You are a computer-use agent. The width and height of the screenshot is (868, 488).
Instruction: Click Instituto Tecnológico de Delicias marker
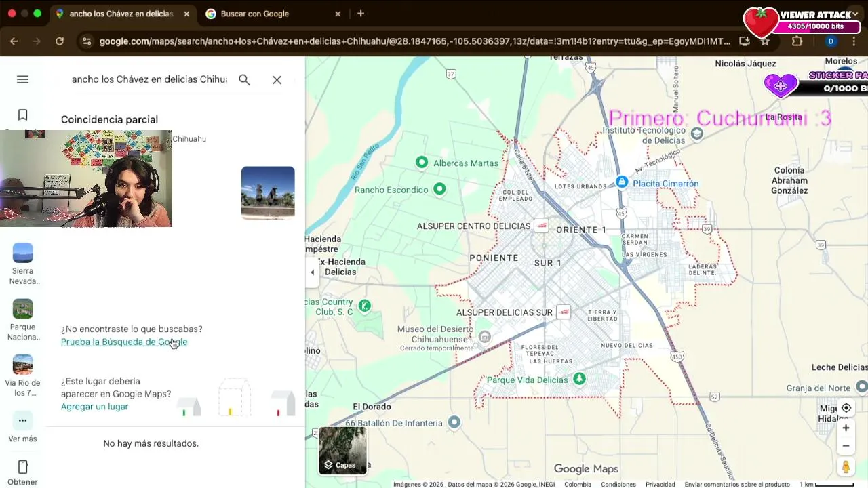coord(697,134)
